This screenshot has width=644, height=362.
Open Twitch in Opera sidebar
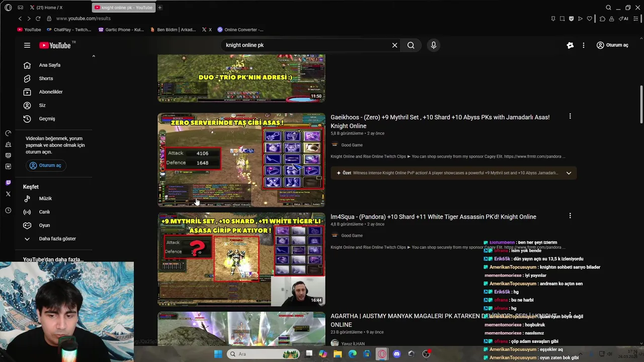[x=8, y=183]
